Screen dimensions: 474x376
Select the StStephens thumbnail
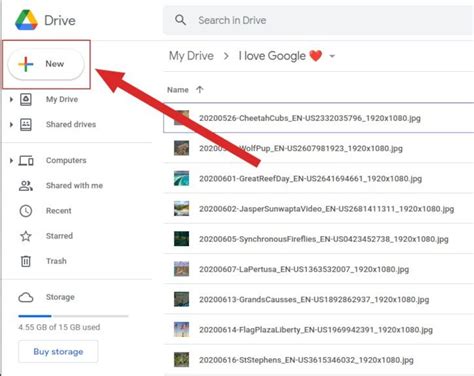click(x=181, y=360)
